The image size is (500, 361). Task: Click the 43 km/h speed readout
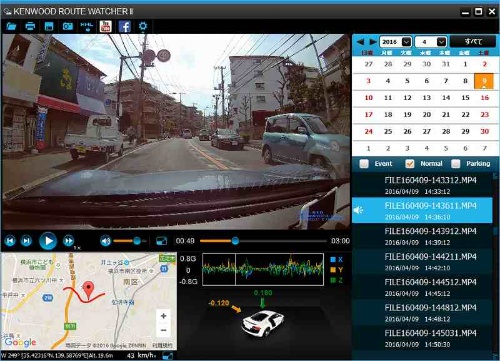141,355
